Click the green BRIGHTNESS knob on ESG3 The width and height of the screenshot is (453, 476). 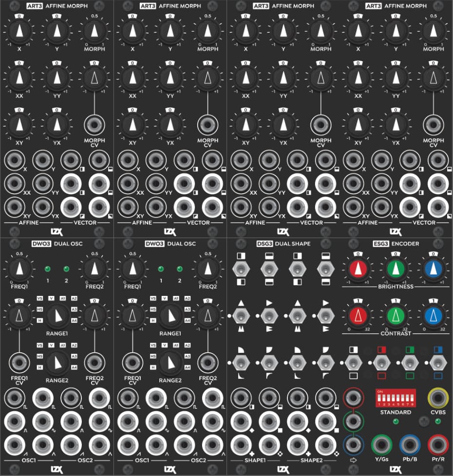point(396,269)
